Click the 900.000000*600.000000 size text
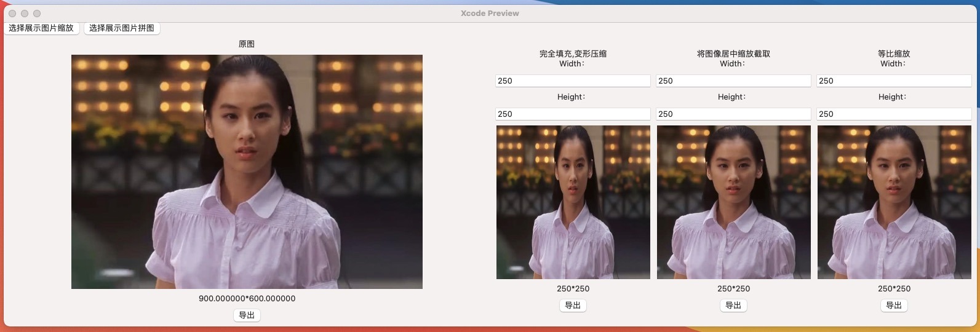This screenshot has height=332, width=980. click(247, 298)
